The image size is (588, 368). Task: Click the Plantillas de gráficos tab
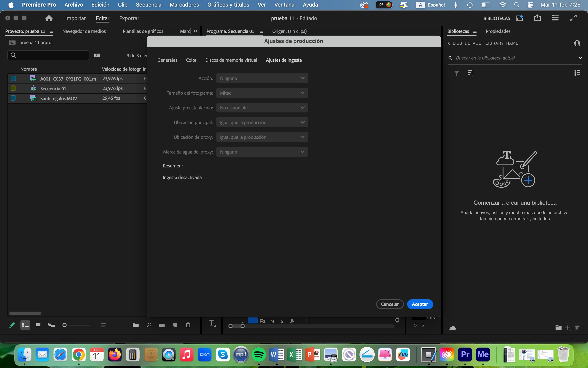(x=143, y=31)
